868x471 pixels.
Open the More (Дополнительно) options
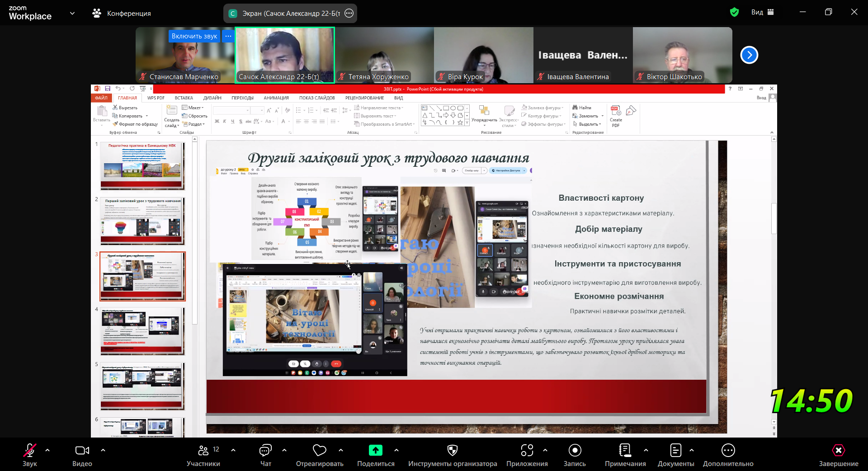728,455
